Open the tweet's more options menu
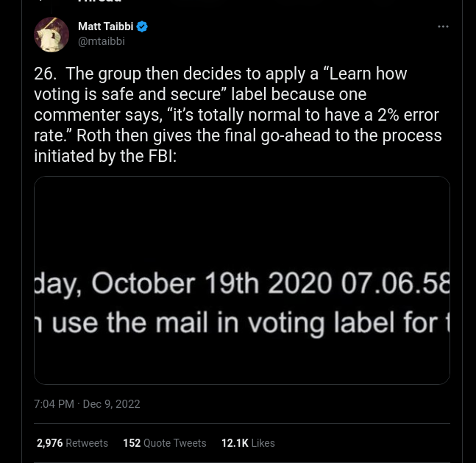This screenshot has height=463, width=476. pyautogui.click(x=443, y=26)
